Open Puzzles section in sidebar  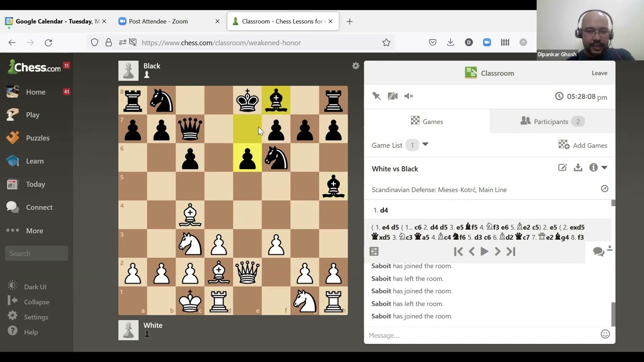coord(38,138)
